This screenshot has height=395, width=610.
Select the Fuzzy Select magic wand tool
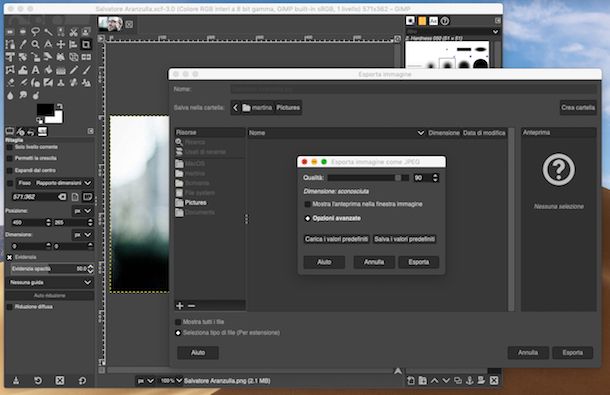point(48,32)
